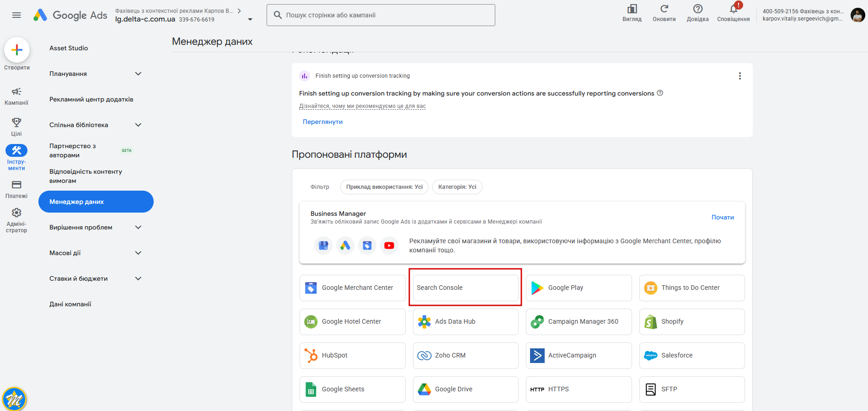Expand the Планування section
Image resolution: width=868 pixels, height=411 pixels.
pyautogui.click(x=138, y=74)
